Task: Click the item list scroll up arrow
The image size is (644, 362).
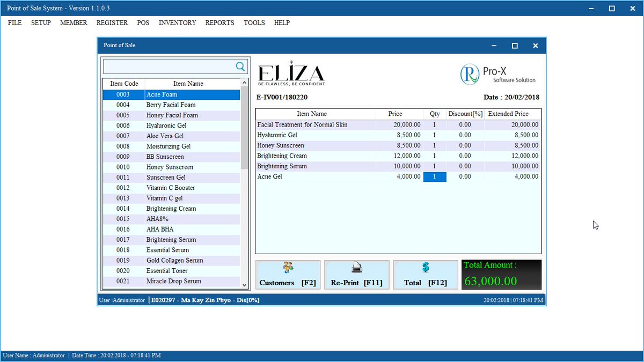Action: [x=245, y=83]
